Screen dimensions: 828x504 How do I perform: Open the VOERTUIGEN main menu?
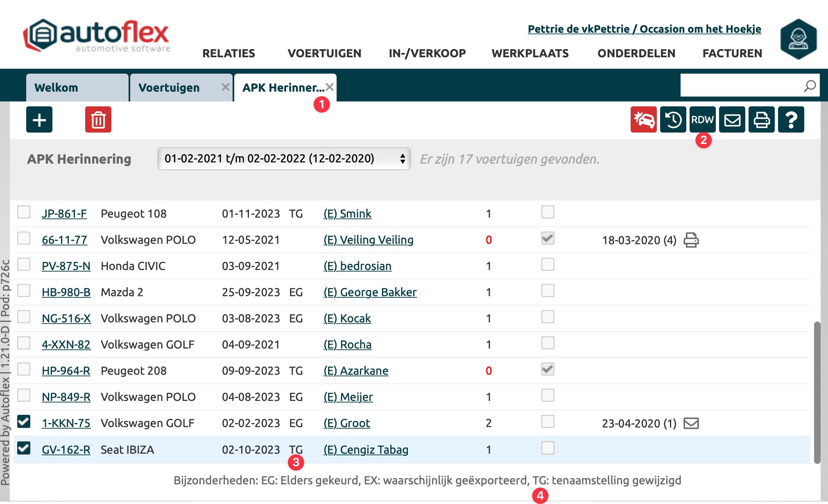[x=324, y=53]
